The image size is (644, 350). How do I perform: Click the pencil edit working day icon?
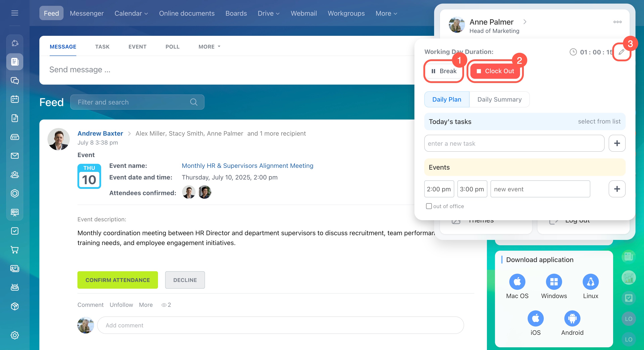tap(621, 52)
